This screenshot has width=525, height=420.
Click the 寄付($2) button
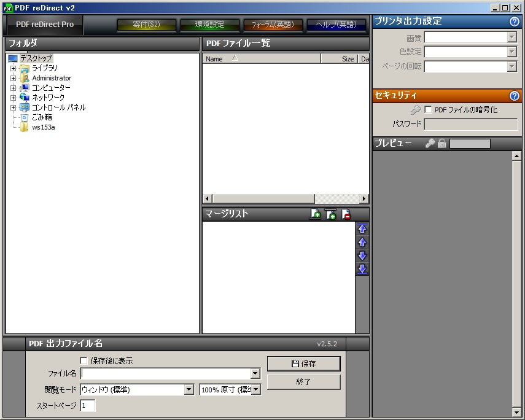(146, 25)
